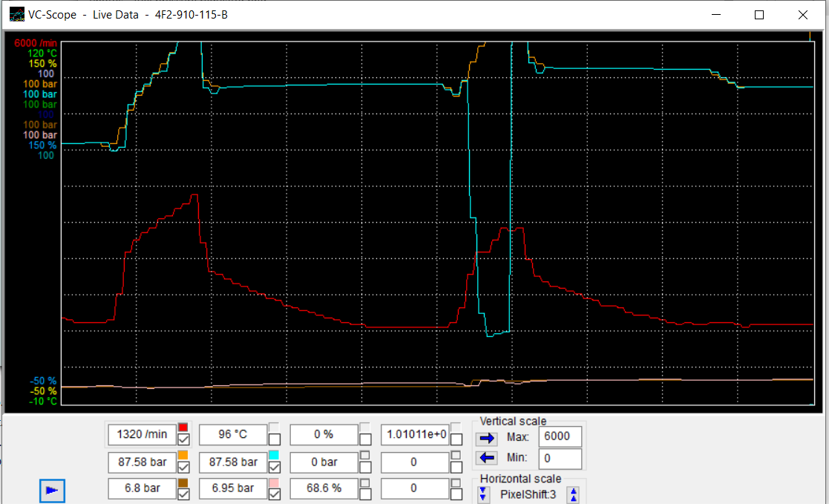Click PixelShift double down arrows icon
The height and width of the screenshot is (504, 829).
click(484, 494)
